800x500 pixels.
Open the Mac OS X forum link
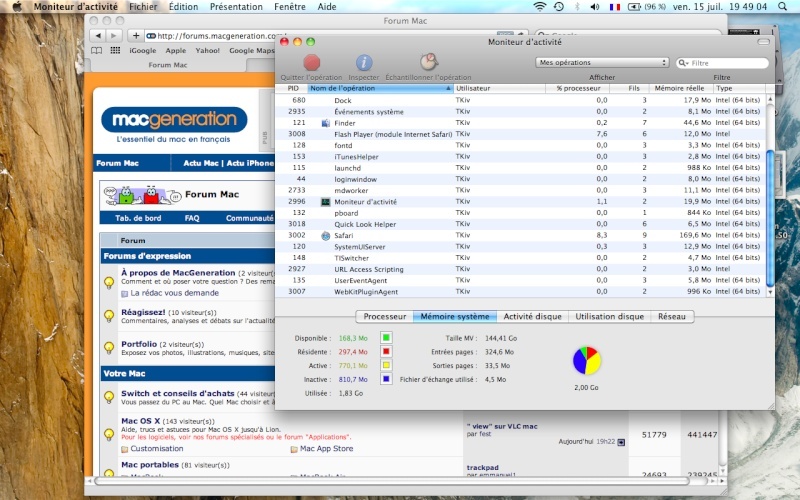click(x=140, y=421)
